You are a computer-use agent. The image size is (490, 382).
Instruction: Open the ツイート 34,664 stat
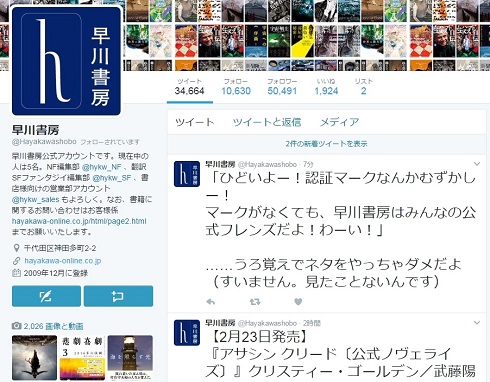tap(189, 87)
